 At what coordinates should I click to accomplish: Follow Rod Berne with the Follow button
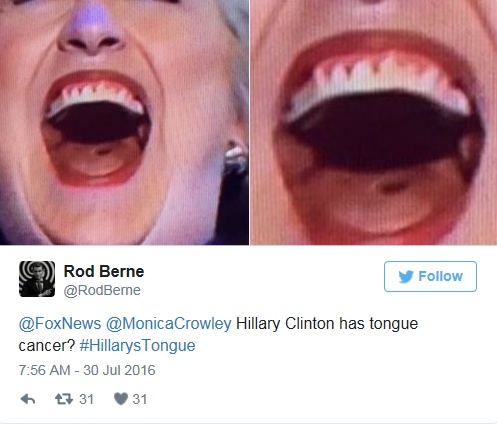(430, 276)
